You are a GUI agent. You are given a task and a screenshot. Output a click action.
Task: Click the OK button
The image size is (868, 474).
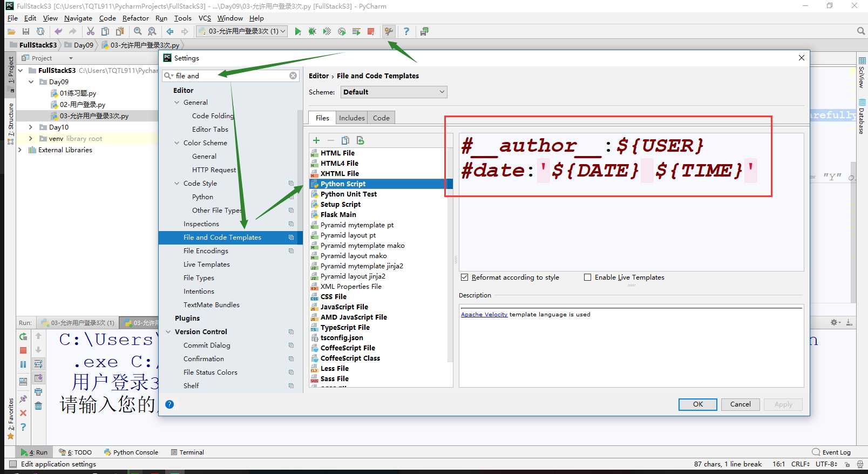(697, 404)
